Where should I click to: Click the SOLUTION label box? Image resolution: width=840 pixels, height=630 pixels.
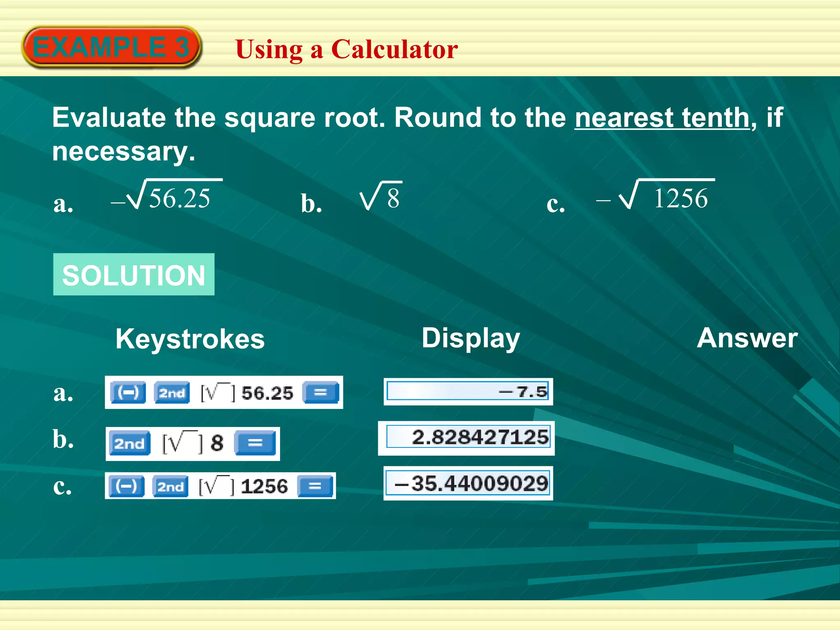[x=134, y=274]
